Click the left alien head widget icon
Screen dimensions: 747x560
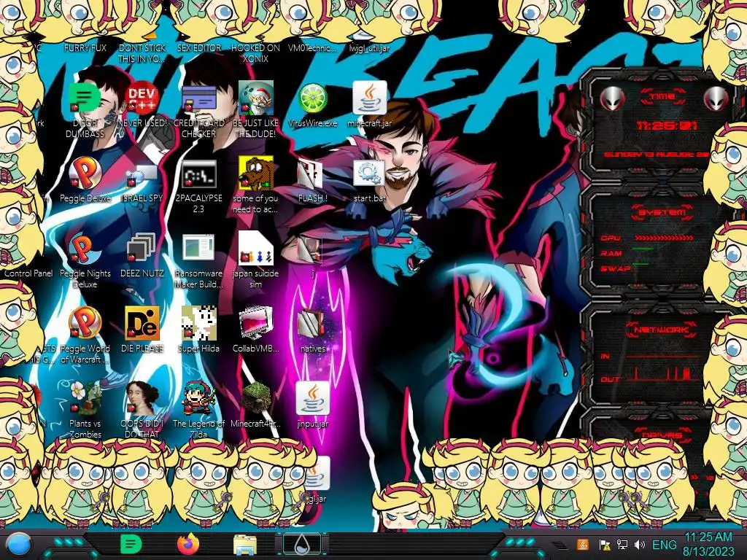[612, 99]
